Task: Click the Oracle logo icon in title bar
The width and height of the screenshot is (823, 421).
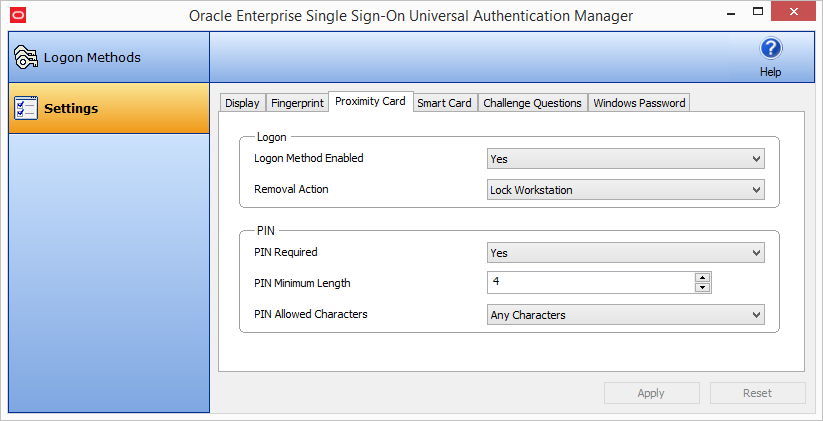Action: [18, 16]
